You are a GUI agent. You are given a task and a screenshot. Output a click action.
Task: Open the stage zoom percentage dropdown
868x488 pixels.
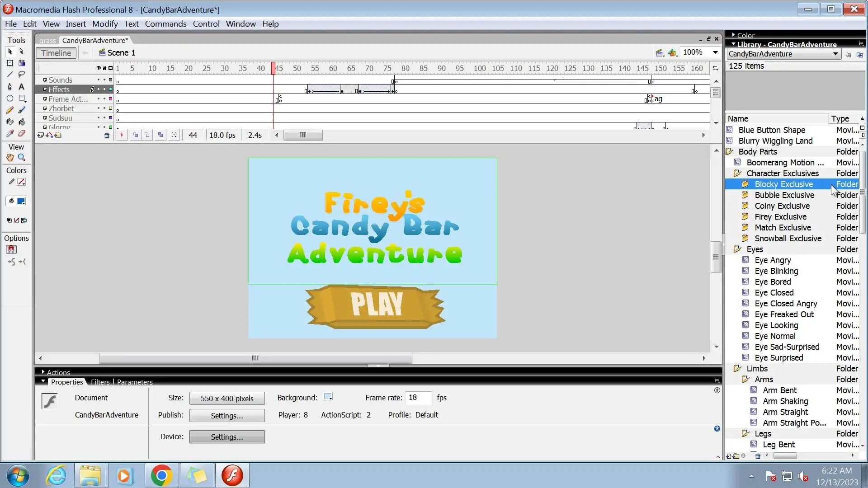point(715,52)
